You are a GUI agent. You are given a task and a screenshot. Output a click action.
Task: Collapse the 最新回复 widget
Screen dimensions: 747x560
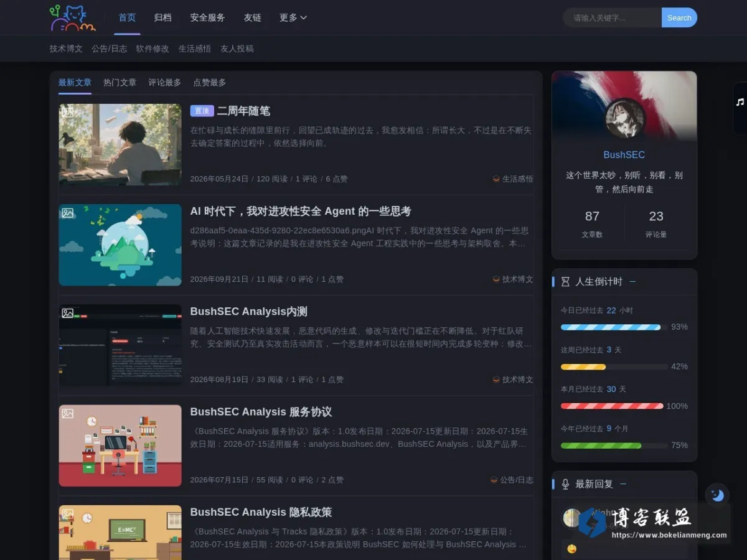(623, 484)
